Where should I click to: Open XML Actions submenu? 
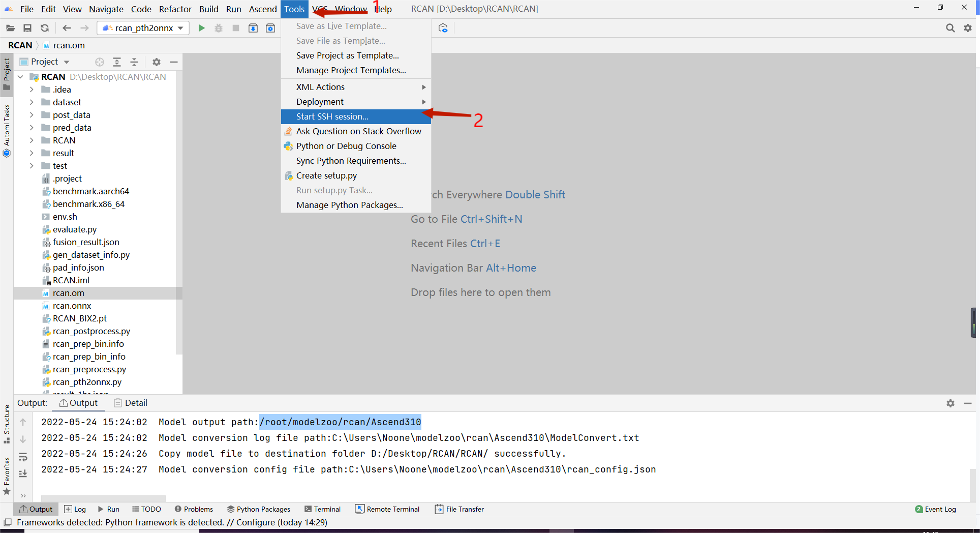pyautogui.click(x=356, y=87)
